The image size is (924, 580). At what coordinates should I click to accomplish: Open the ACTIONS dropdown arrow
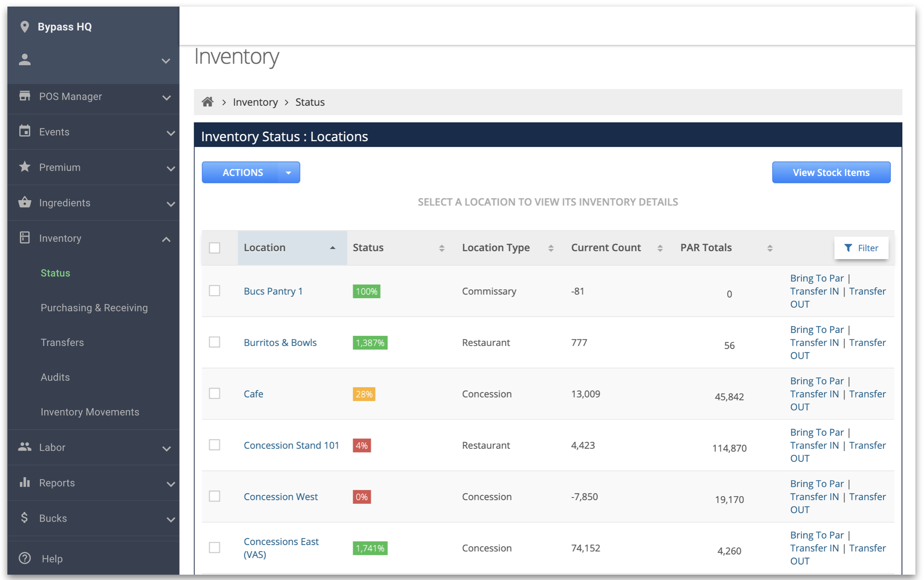(289, 173)
